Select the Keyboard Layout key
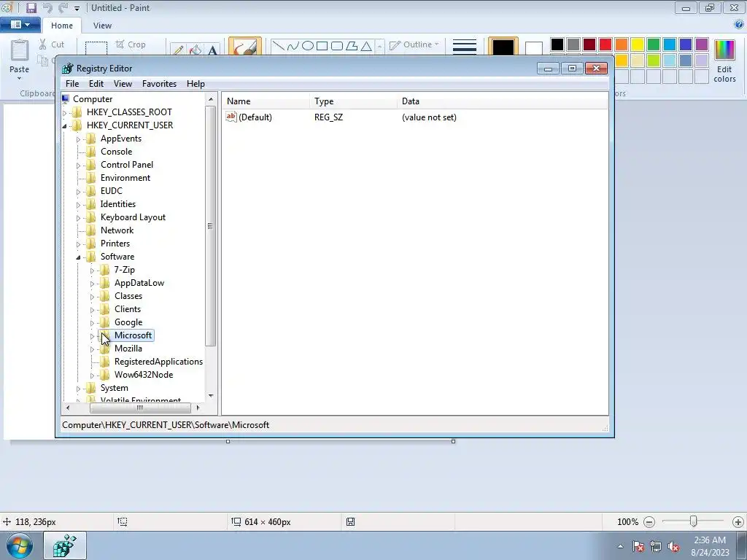Screen dimensions: 747x560 click(133, 217)
